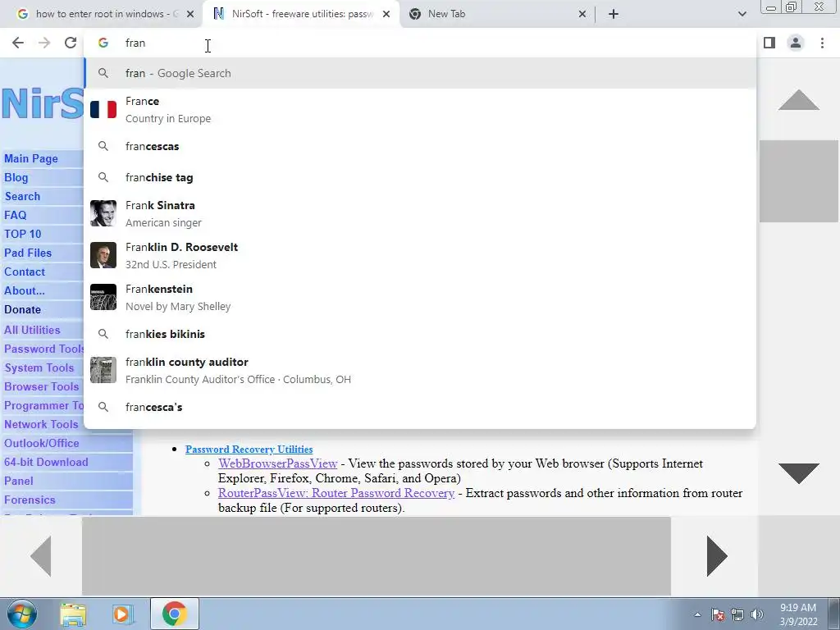Screen dimensions: 840x630
Task: Click the Frank Sinatra photo thumbnail
Action: coord(103,213)
